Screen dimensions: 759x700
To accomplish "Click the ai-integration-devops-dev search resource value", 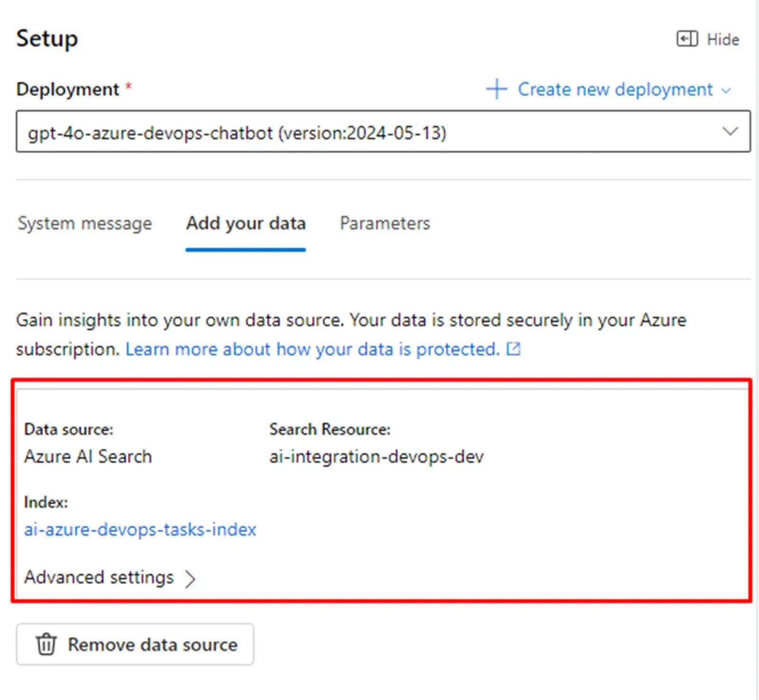I will 377,457.
